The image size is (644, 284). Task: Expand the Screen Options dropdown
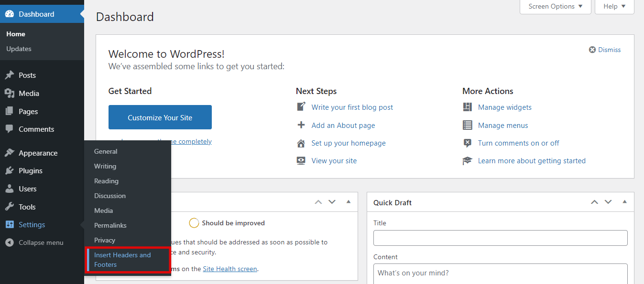tap(555, 7)
